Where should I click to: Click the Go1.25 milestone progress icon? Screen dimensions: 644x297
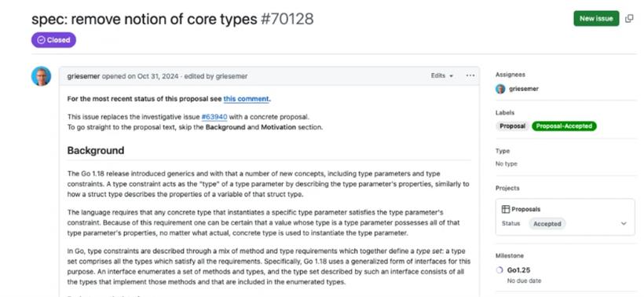point(499,269)
